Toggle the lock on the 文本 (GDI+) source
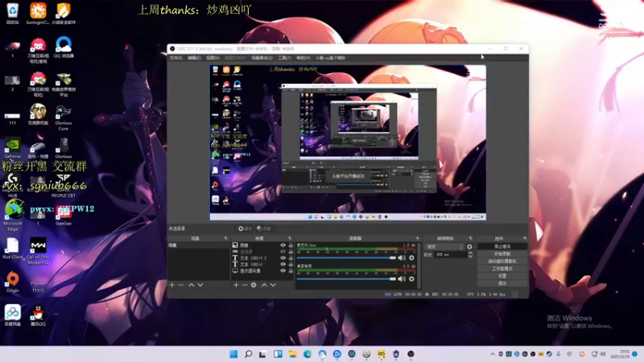The height and width of the screenshot is (362, 644). point(291,265)
